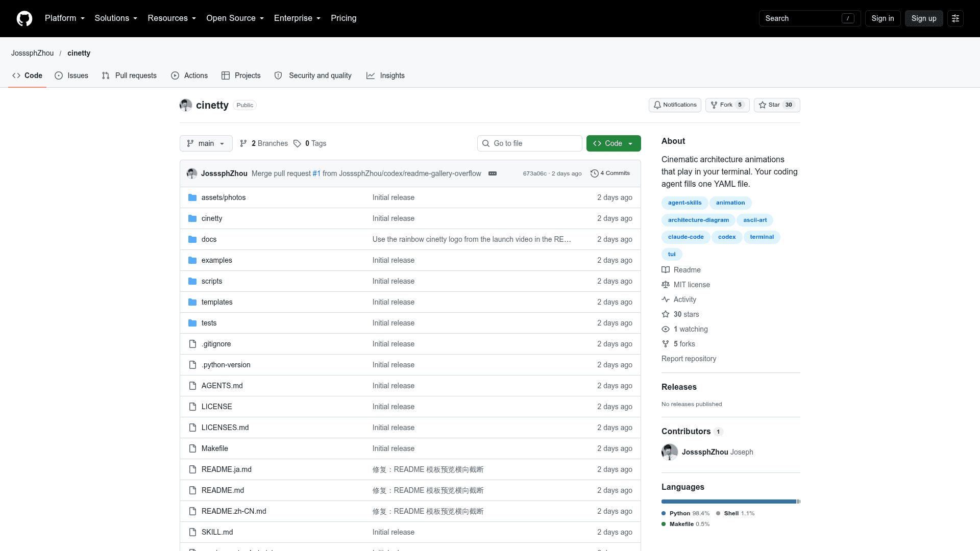Open the README.zh-CN.md file
Viewport: 980px width, 551px height.
tap(234, 511)
